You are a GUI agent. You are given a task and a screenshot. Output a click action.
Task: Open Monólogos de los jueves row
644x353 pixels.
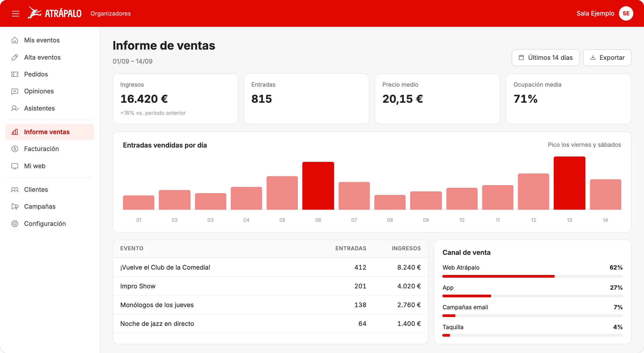point(270,305)
